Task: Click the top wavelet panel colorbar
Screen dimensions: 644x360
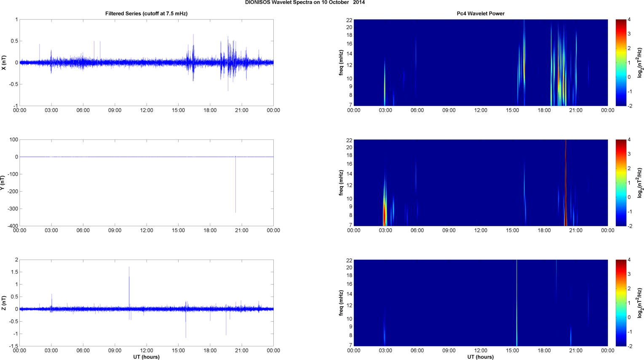Action: [x=621, y=62]
